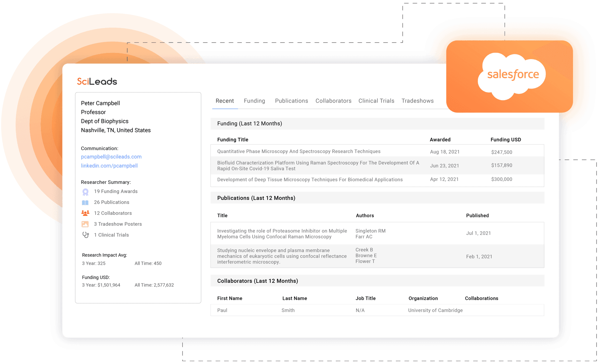Click the Organization column header
Screen dimensions: 603x364
pos(423,298)
